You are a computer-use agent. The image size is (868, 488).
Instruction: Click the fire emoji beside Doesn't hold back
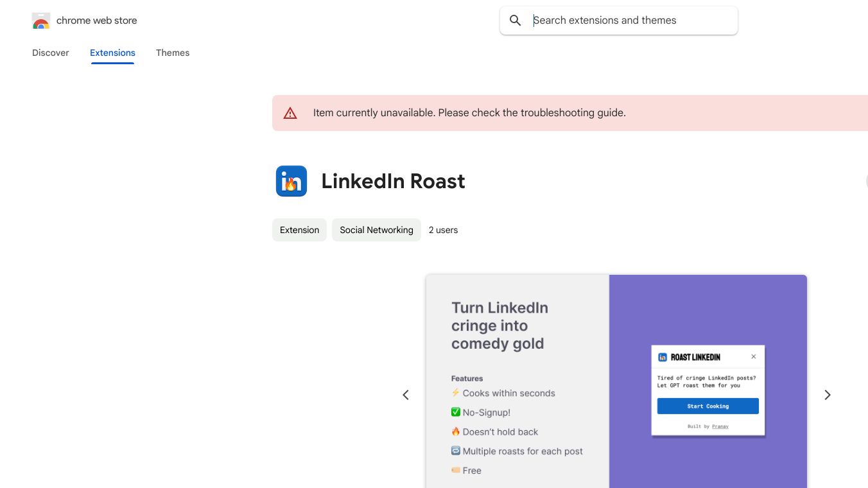point(455,431)
